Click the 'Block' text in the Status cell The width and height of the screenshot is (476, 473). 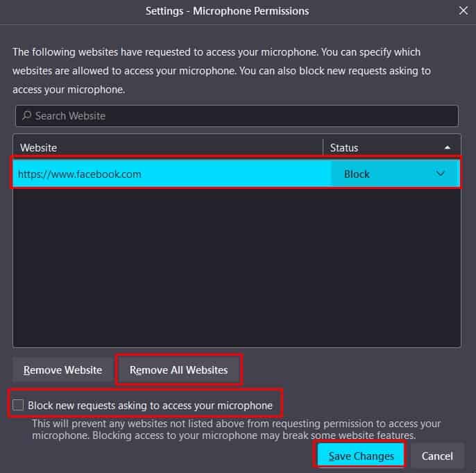pos(357,174)
